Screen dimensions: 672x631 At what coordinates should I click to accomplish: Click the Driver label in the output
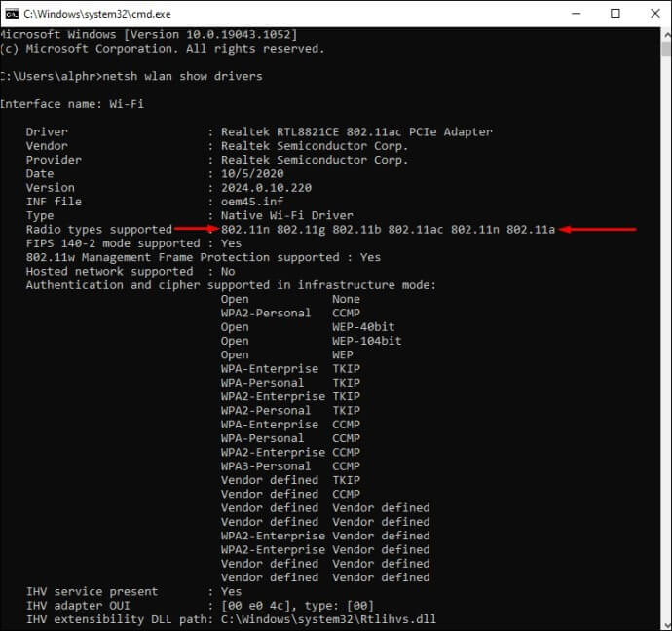[47, 131]
